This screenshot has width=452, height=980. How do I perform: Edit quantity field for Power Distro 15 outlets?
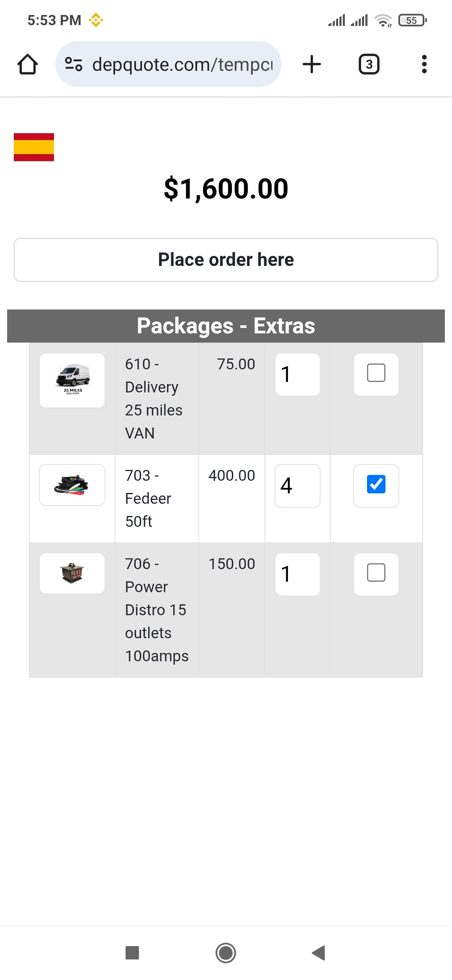(297, 574)
